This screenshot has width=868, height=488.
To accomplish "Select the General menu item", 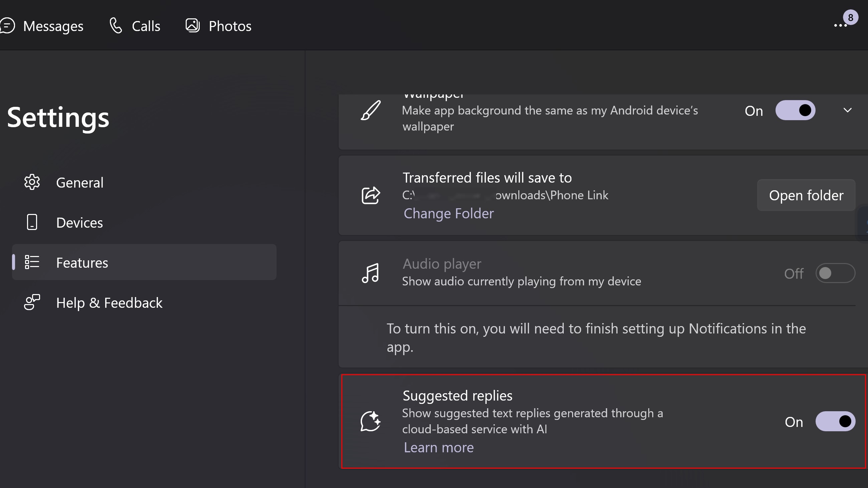I will tap(79, 182).
